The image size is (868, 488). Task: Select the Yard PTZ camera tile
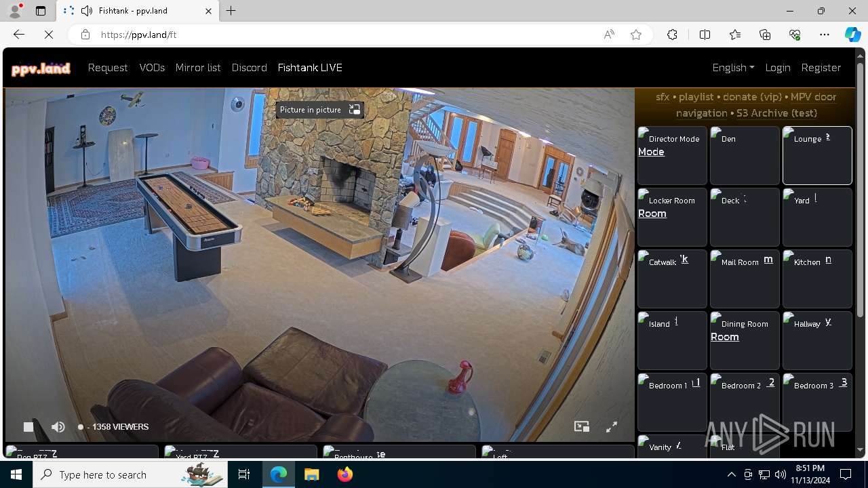tap(241, 453)
